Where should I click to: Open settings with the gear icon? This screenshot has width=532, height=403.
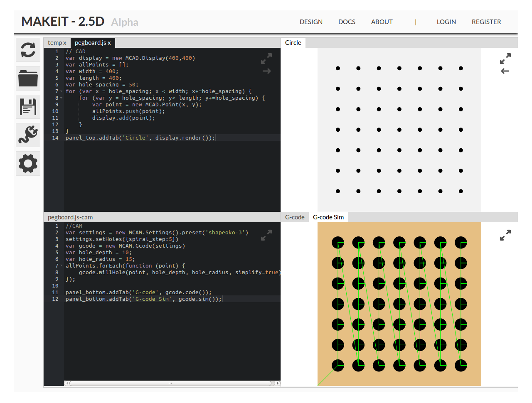pyautogui.click(x=28, y=163)
